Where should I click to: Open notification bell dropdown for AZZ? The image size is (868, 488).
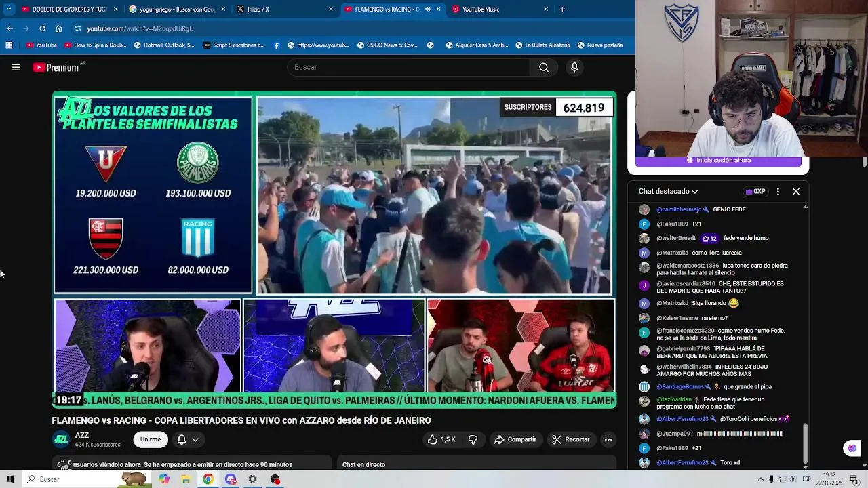click(x=188, y=439)
